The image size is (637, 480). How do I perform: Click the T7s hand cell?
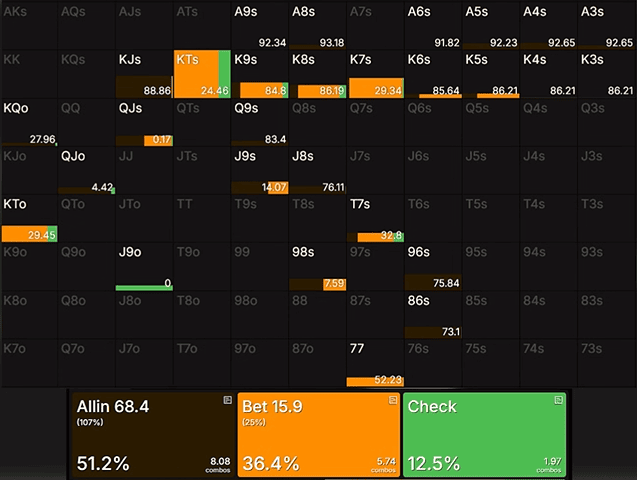(x=375, y=218)
